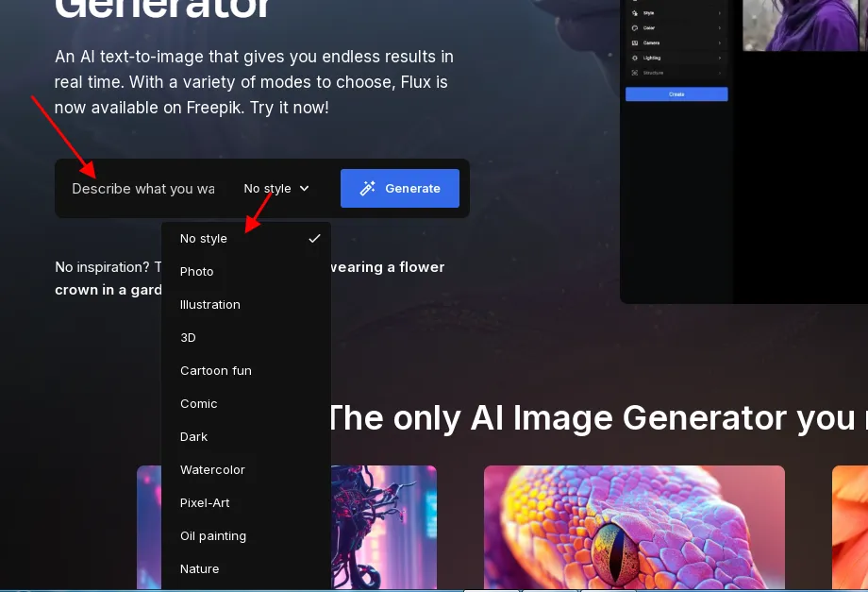Open the colorful snake eye thumbnail

[634, 527]
